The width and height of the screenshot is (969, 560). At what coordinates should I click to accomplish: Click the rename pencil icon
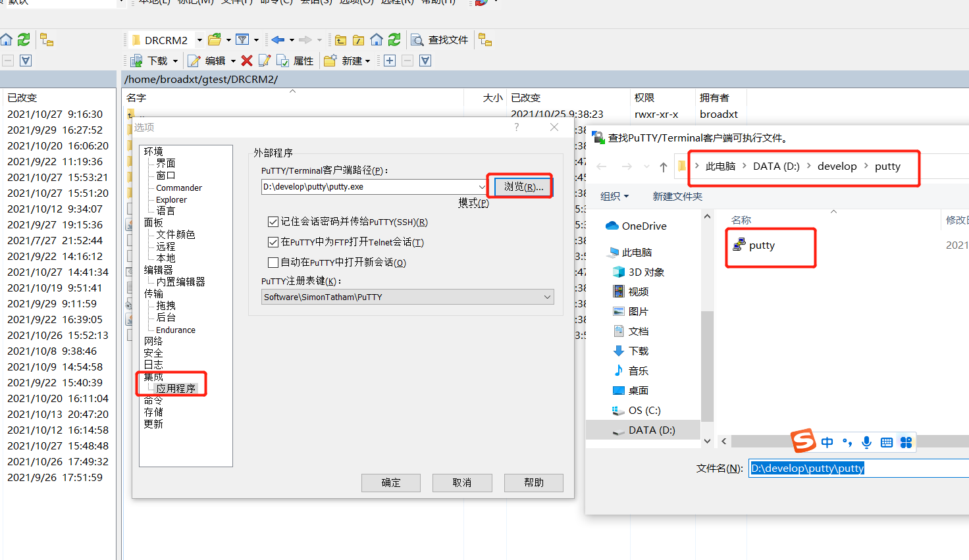point(265,61)
